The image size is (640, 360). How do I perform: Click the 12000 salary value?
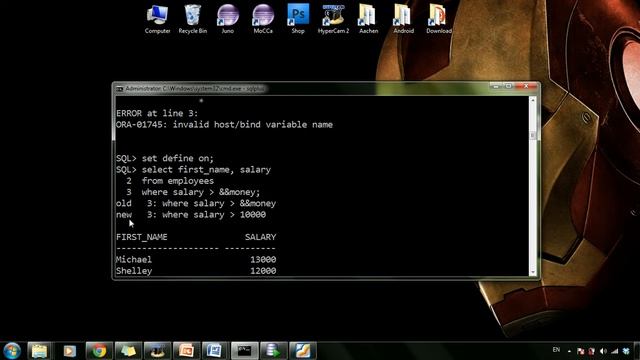point(263,271)
